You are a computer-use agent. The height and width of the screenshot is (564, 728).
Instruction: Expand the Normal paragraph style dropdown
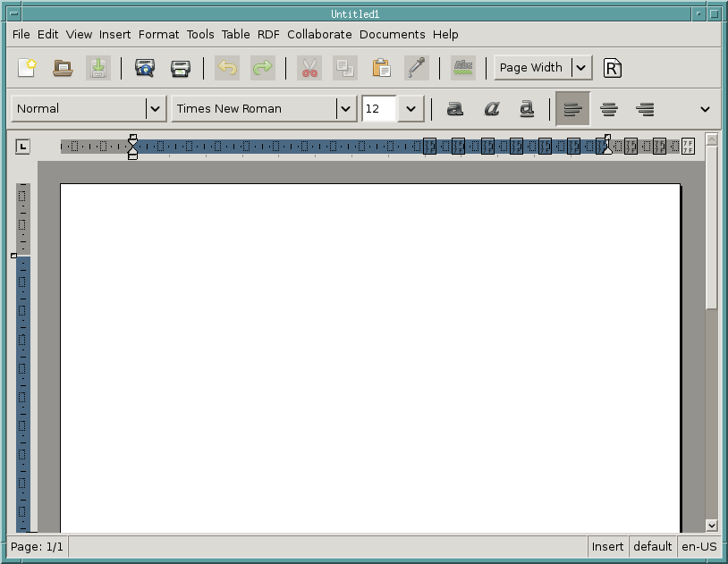click(x=156, y=109)
